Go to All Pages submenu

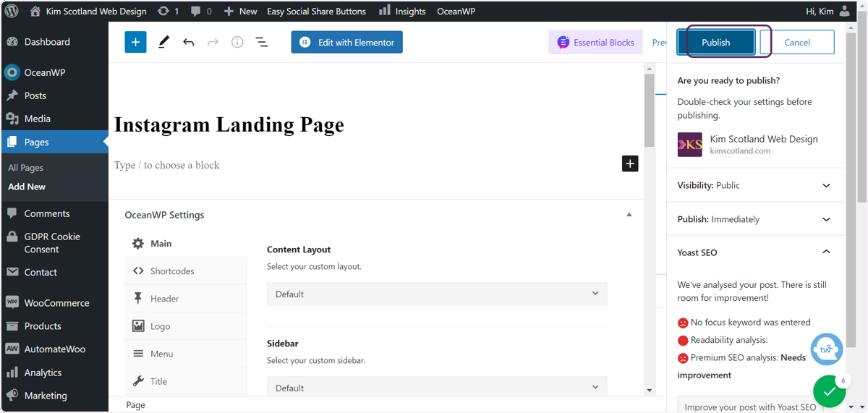point(26,168)
